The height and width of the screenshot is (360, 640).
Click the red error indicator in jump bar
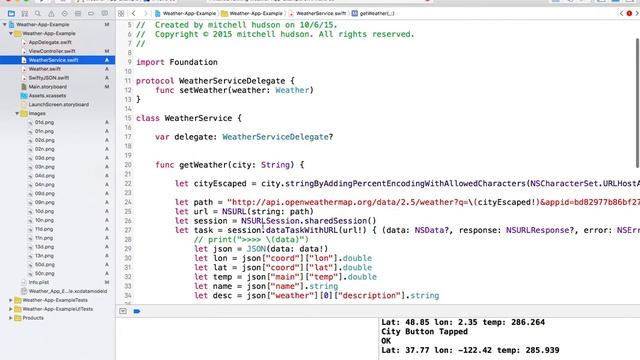click(629, 13)
